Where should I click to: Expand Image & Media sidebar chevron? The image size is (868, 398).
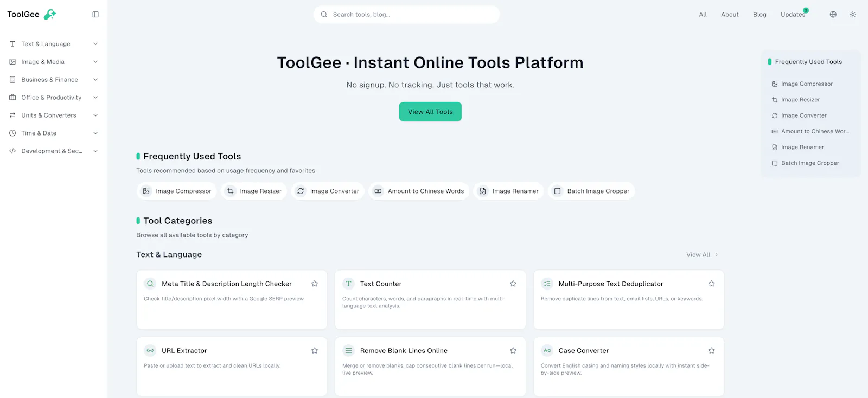pyautogui.click(x=95, y=62)
